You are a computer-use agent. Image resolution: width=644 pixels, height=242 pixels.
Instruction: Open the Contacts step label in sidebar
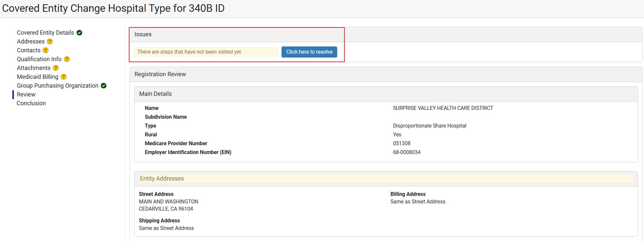pos(29,50)
